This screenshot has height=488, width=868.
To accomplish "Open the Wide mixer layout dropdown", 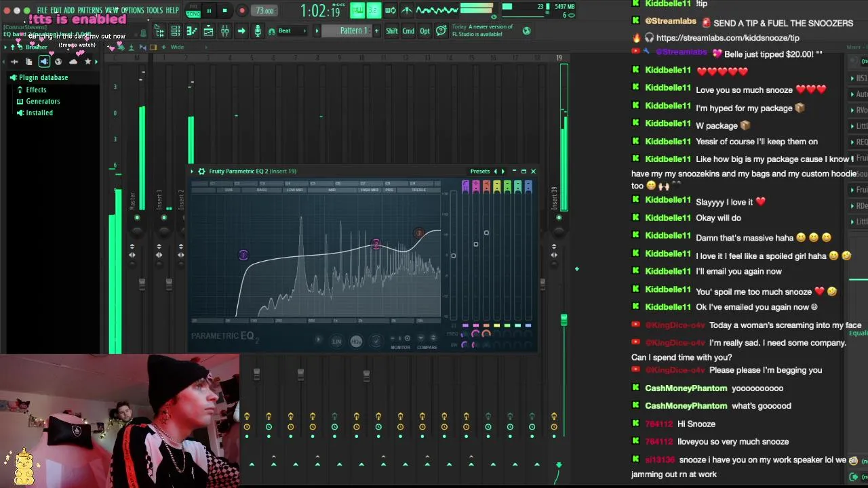I will click(177, 47).
